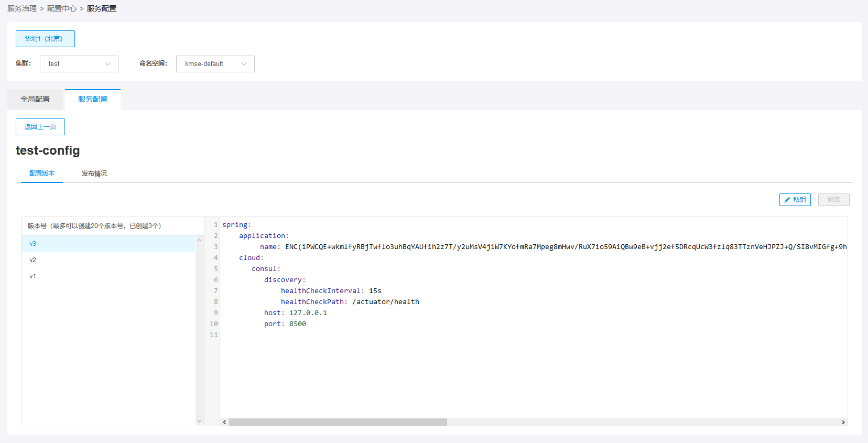
Task: Open the 集群 test dropdown
Action: coord(79,64)
